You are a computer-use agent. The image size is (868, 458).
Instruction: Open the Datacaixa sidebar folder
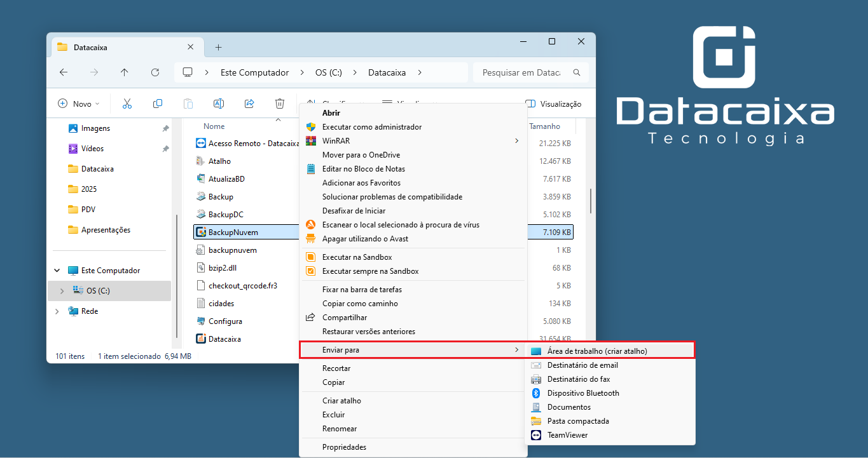click(x=97, y=169)
